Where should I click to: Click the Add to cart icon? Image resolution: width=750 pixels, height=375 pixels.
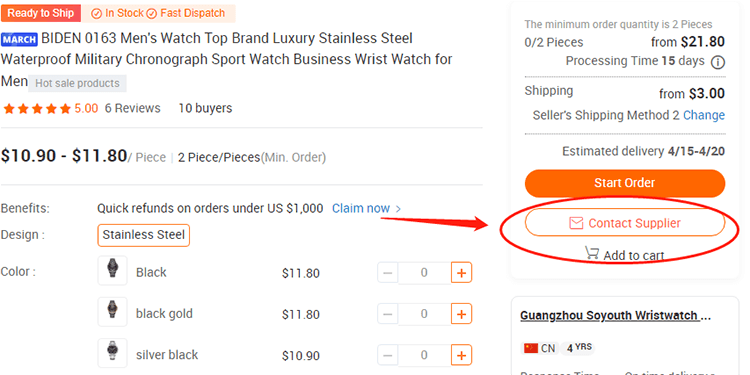(592, 253)
